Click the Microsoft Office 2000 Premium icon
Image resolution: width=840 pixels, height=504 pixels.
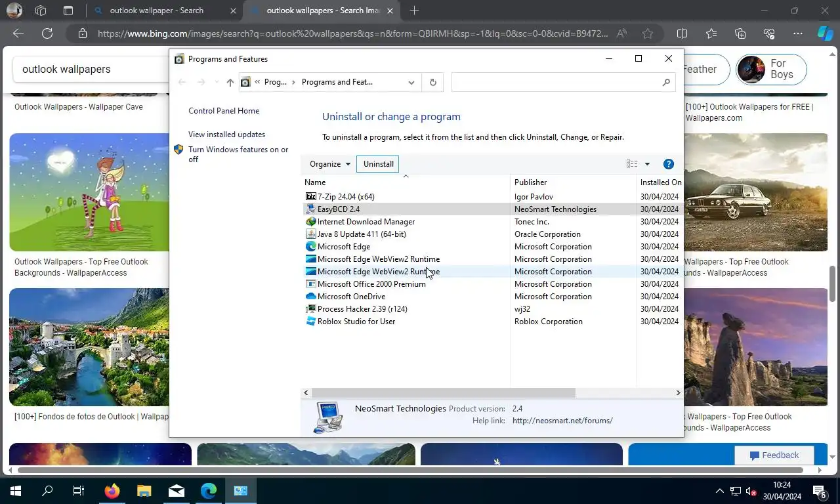[x=310, y=283]
